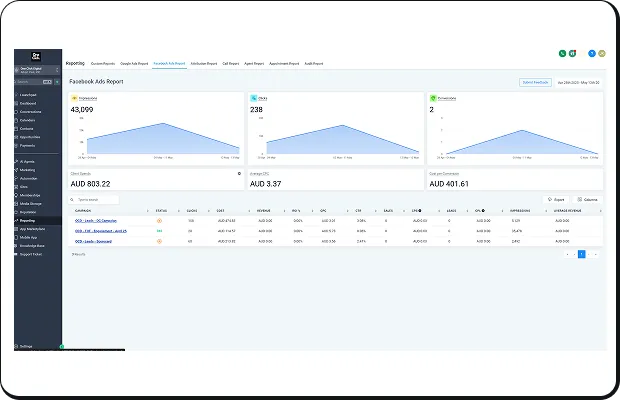The width and height of the screenshot is (620, 400).
Task: Open the date range picker
Action: click(x=579, y=82)
